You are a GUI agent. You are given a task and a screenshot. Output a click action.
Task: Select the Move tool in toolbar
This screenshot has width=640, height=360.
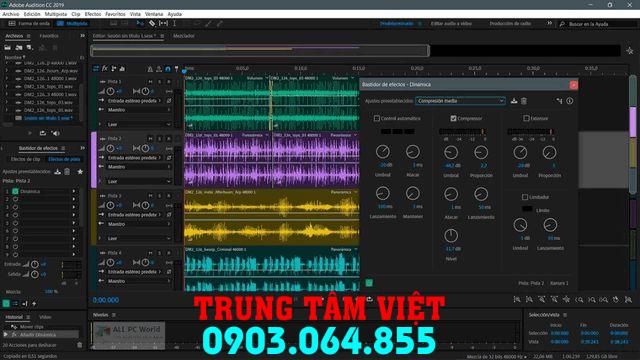[140, 24]
